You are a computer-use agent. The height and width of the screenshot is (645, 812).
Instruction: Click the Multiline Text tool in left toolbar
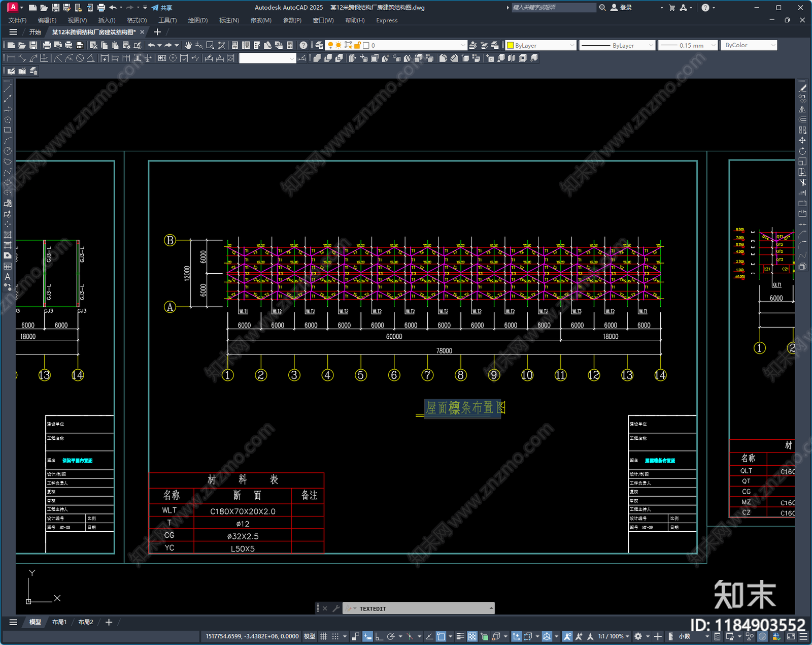point(8,277)
